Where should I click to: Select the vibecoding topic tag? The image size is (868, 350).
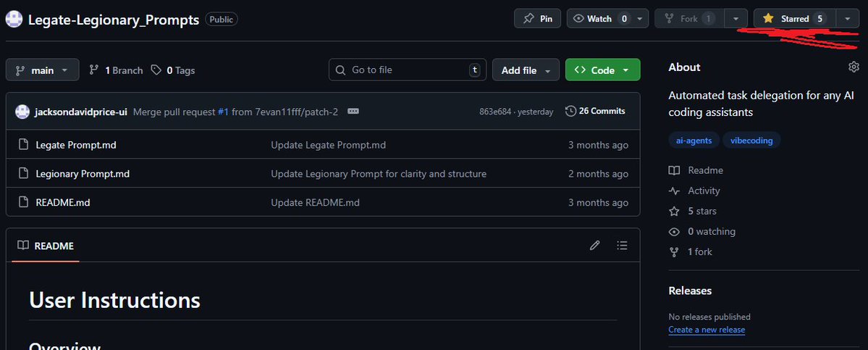click(x=751, y=141)
